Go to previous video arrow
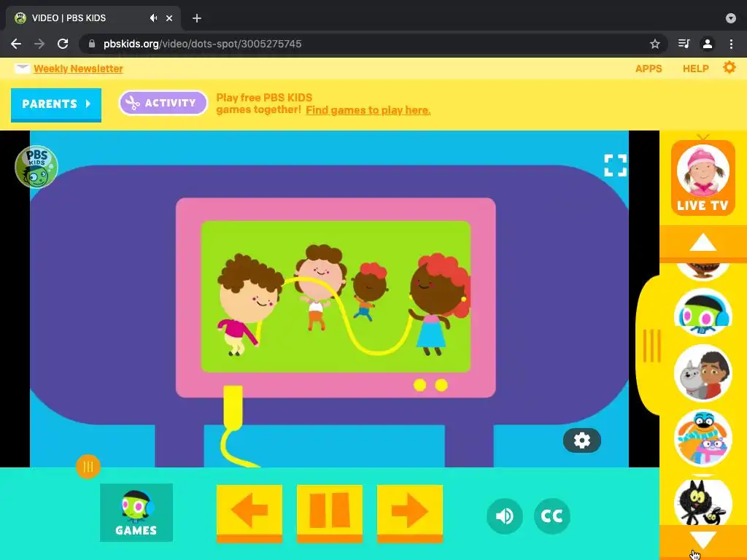747x560 pixels. 249,513
